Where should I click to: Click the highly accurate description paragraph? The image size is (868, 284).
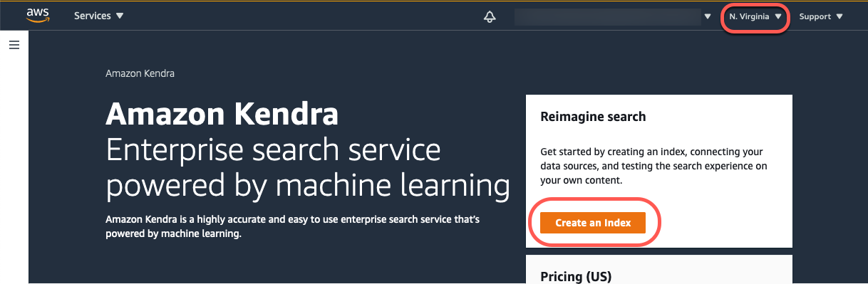click(292, 226)
